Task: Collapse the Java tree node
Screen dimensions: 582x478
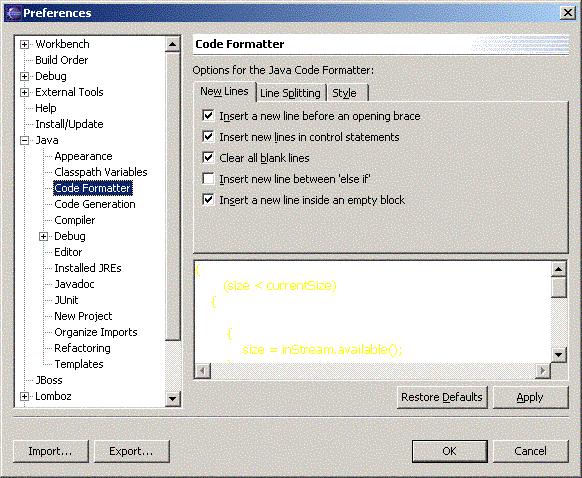Action: pyautogui.click(x=24, y=140)
